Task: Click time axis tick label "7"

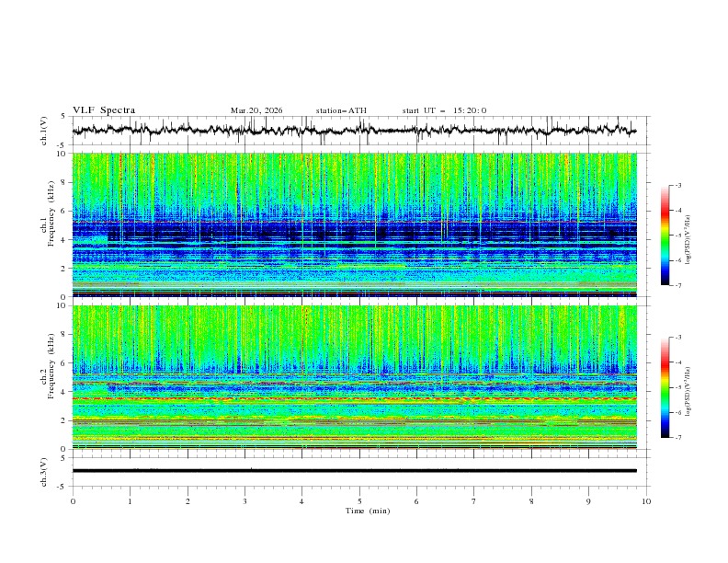Action: pyautogui.click(x=474, y=501)
